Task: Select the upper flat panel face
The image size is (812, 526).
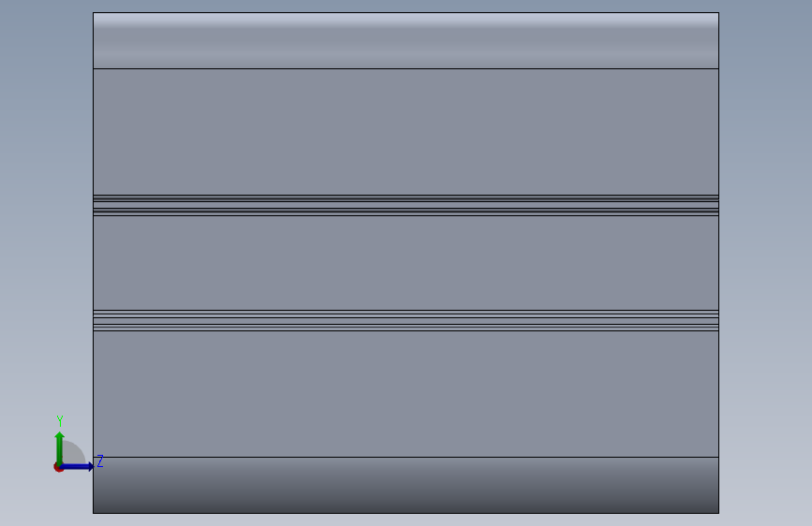Action: click(406, 132)
